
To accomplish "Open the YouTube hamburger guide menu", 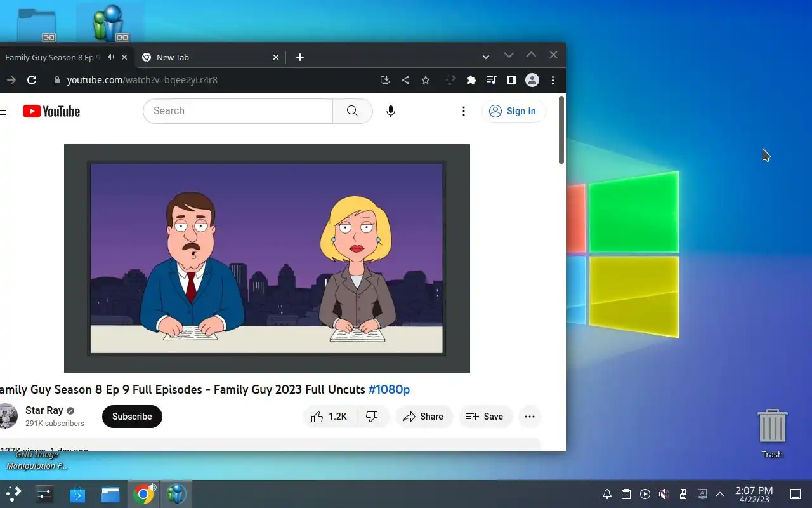I will click(x=3, y=111).
